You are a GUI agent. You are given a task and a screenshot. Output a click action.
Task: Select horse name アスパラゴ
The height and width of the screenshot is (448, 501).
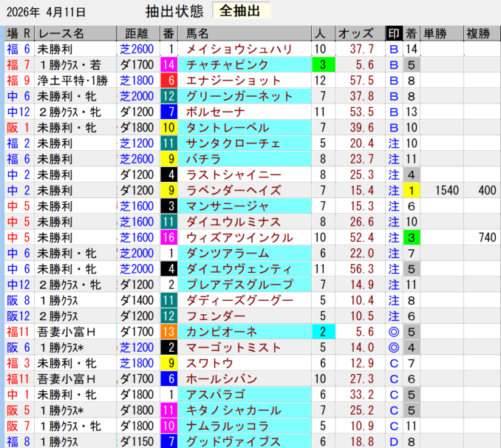215,395
